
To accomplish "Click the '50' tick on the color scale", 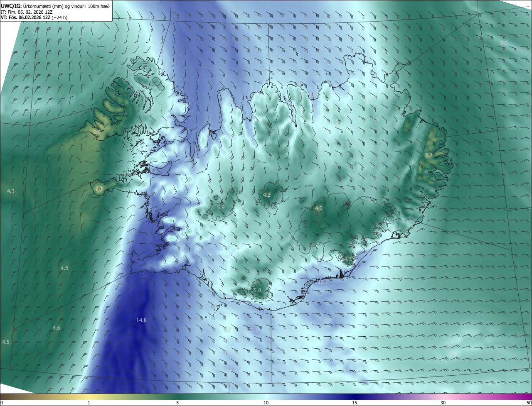I will pyautogui.click(x=529, y=403).
